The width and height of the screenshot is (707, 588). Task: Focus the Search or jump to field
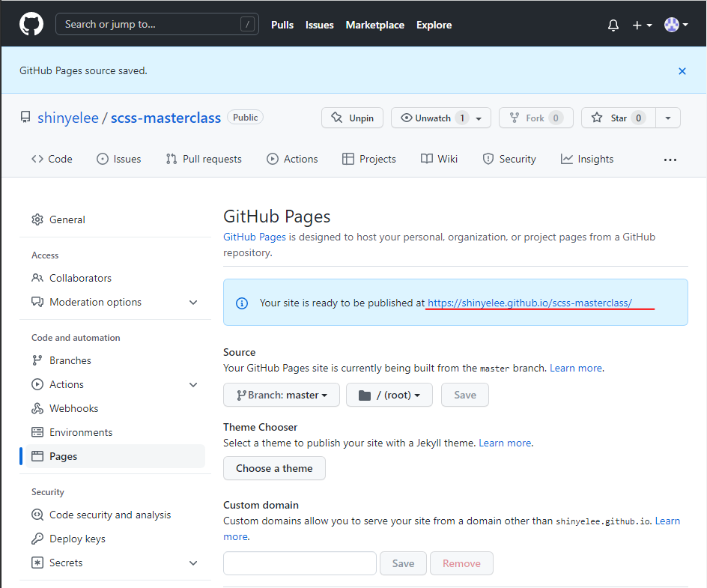pos(157,25)
